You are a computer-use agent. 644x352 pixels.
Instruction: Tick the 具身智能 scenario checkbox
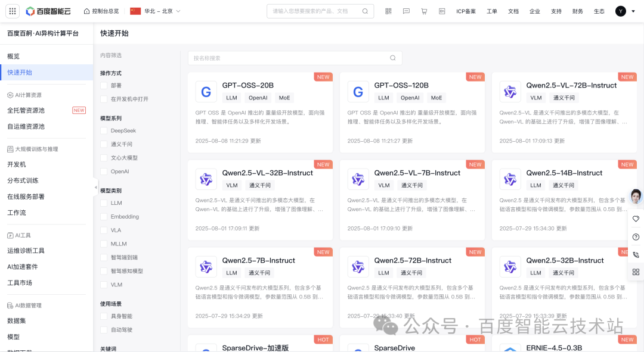(104, 316)
